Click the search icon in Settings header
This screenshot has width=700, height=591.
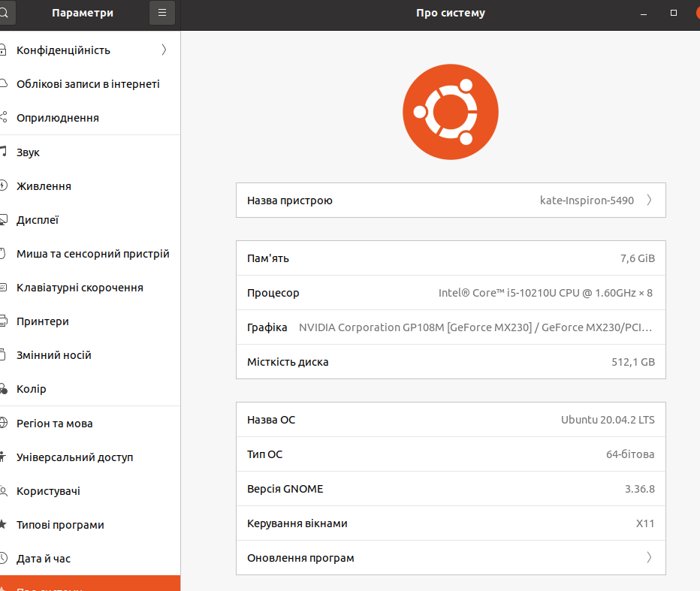click(x=5, y=13)
